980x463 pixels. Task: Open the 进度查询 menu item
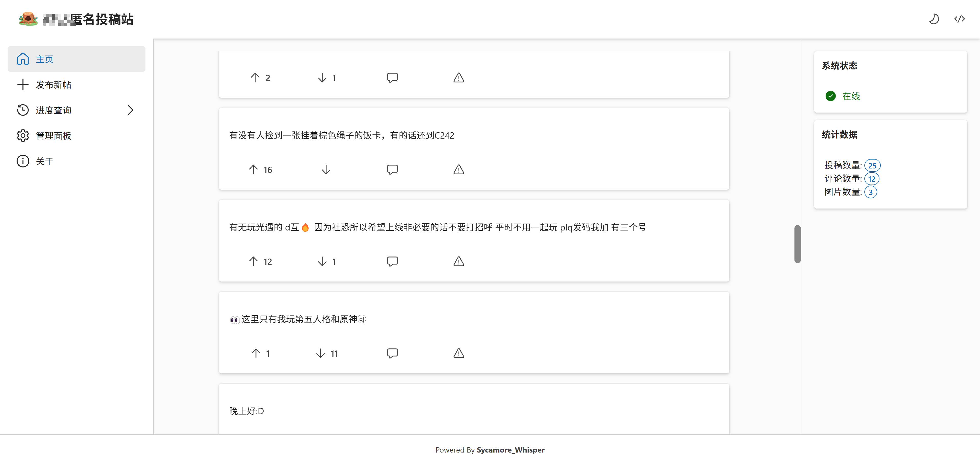coord(53,110)
